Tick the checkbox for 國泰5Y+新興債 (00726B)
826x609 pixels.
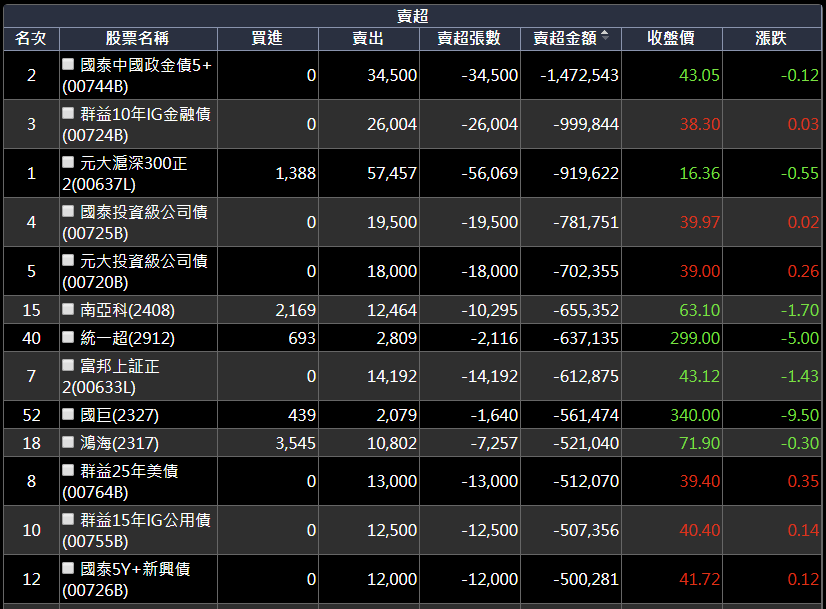(68, 568)
